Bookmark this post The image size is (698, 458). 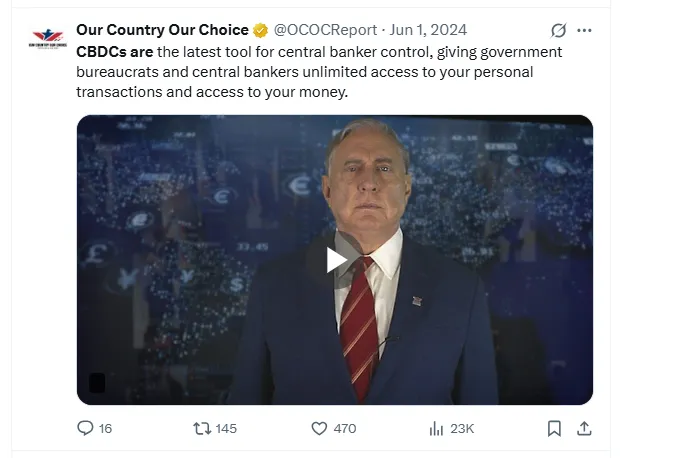coord(554,428)
